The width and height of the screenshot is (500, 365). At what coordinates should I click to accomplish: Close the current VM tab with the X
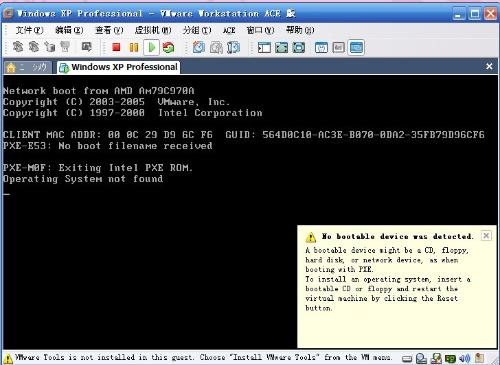pyautogui.click(x=489, y=66)
